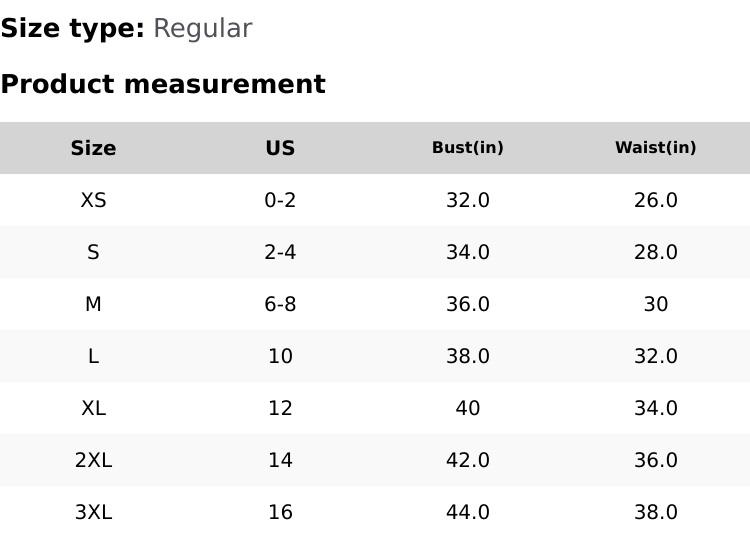Click the 44.0 bust value for 3XL
This screenshot has width=750, height=538.
coord(467,512)
